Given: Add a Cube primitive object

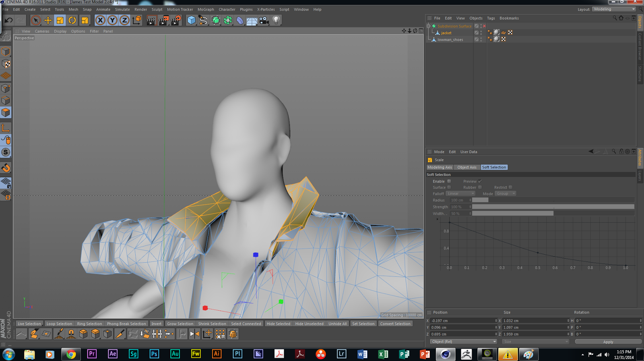Looking at the screenshot, I should (191, 20).
